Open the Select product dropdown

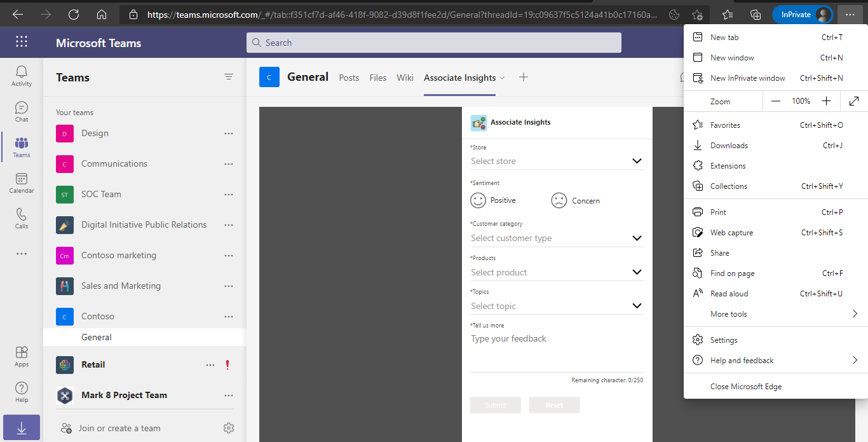[557, 272]
